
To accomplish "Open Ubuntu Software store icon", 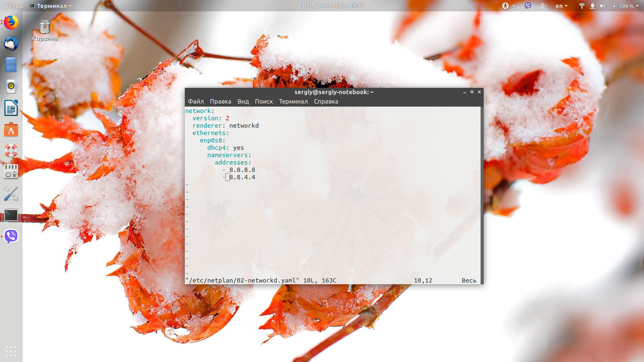I will point(11,129).
